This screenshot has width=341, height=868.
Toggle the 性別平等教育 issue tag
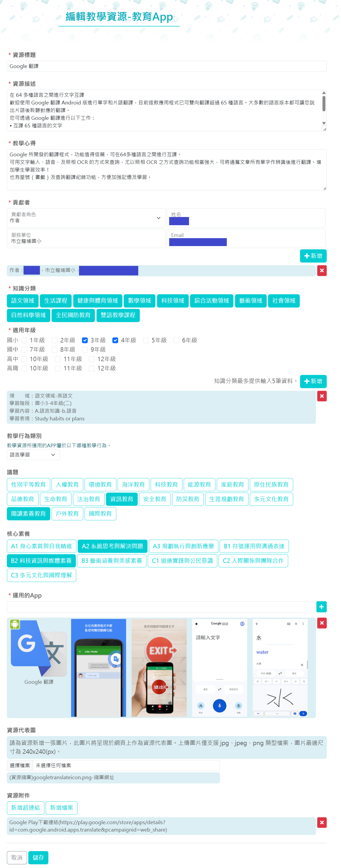coord(28,484)
